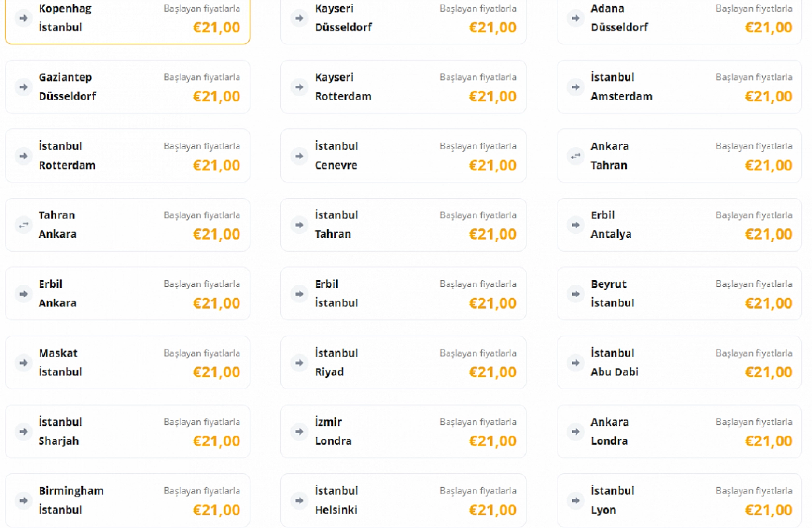The width and height of the screenshot is (812, 528).
Task: Choose the İstanbul to Sharjah flight offer
Action: point(127,432)
